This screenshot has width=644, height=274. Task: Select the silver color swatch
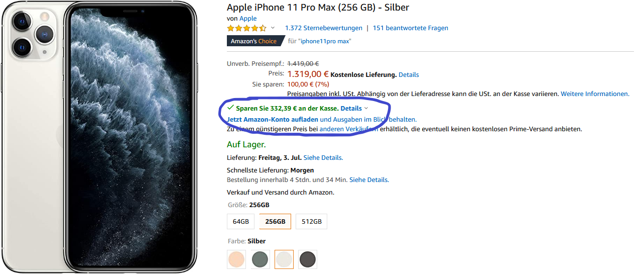tap(284, 259)
